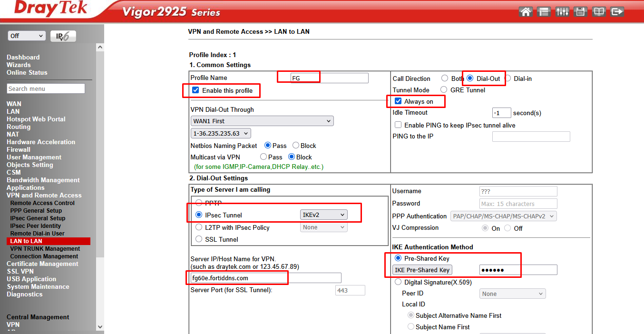
Task: Click the logout arrow icon
Action: point(617,12)
